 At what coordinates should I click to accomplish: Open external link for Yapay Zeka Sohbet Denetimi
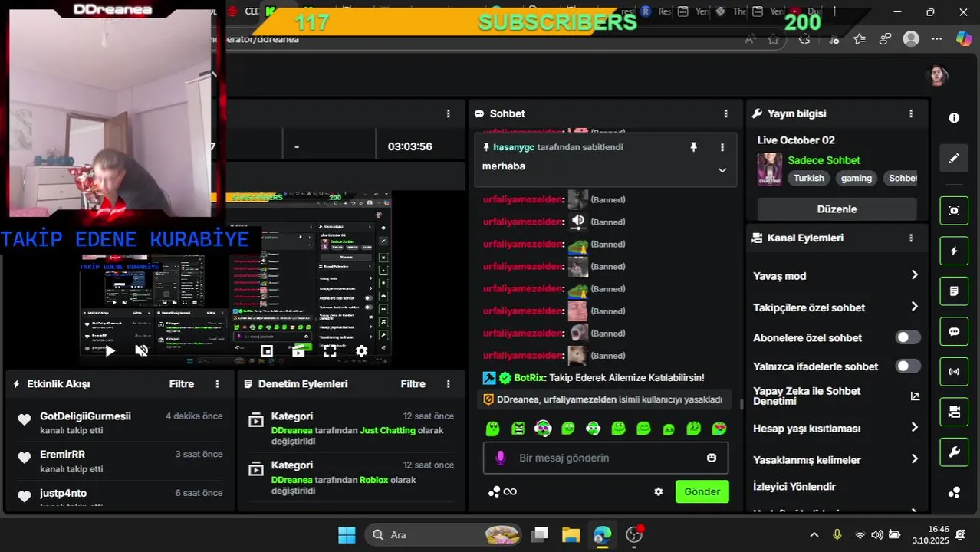pyautogui.click(x=915, y=396)
